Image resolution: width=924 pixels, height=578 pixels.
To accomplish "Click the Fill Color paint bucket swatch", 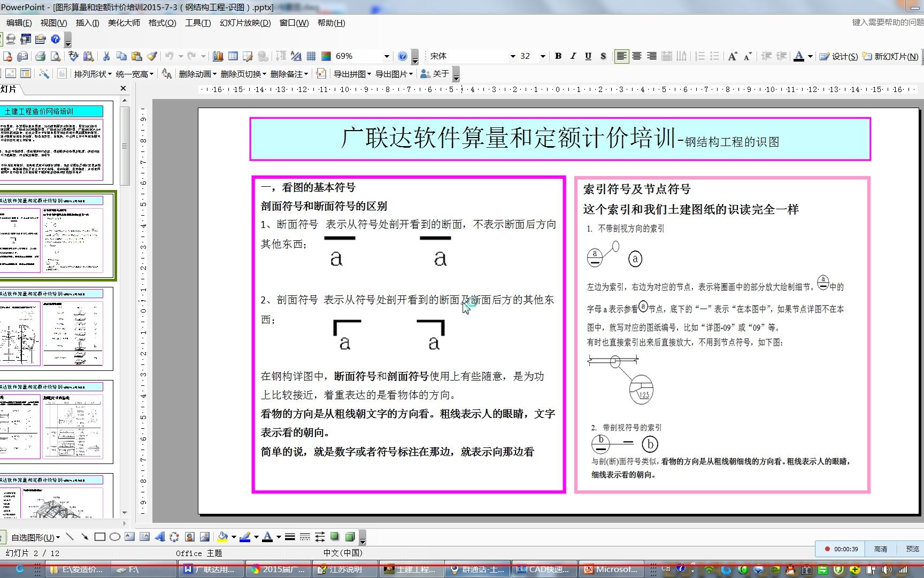I will 223,537.
